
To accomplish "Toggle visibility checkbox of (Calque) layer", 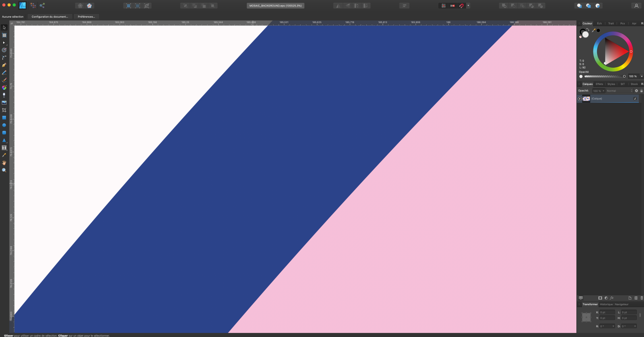I will tap(635, 98).
